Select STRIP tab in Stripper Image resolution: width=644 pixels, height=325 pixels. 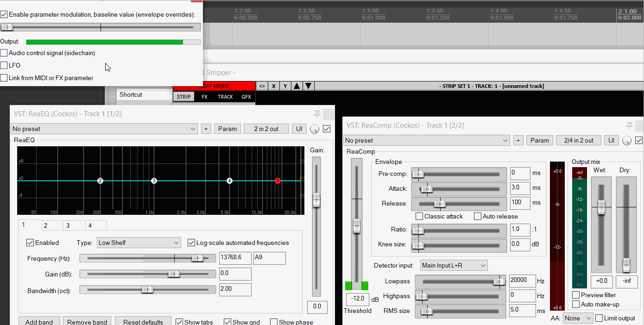184,97
